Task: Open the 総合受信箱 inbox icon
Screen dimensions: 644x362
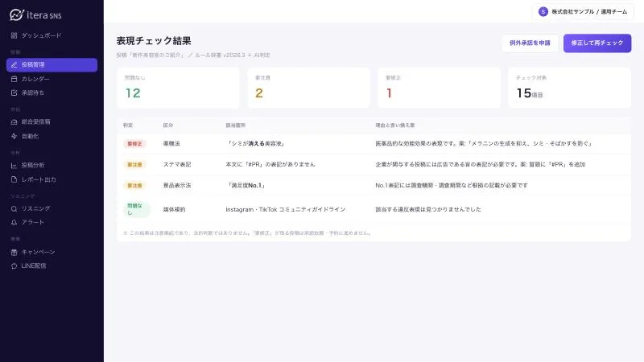Action: (14, 122)
